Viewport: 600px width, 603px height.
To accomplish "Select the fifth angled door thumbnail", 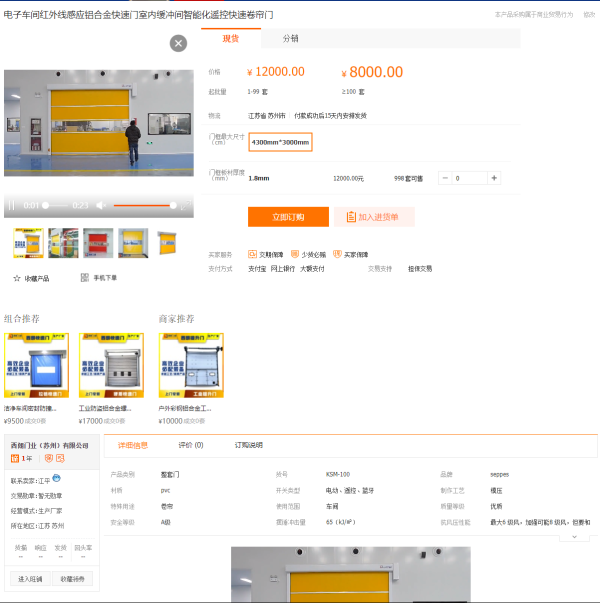I will [x=168, y=243].
